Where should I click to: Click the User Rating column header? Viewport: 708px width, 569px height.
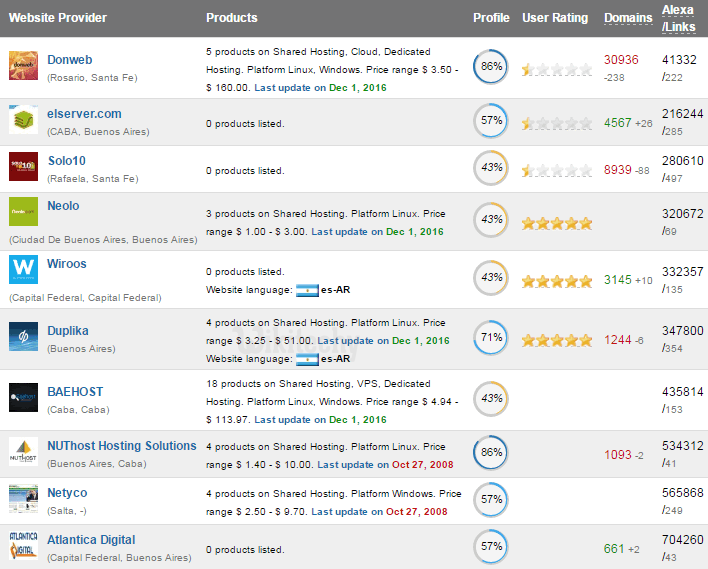pos(555,18)
